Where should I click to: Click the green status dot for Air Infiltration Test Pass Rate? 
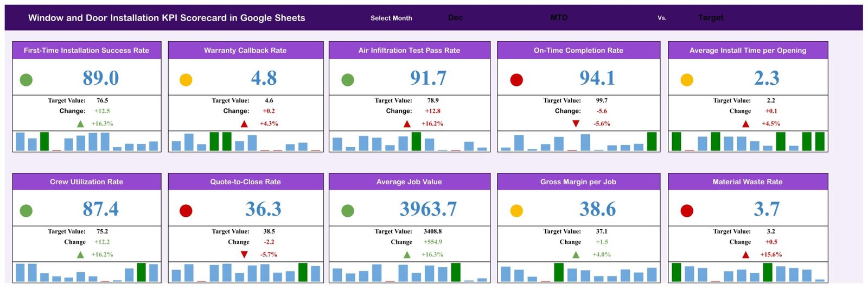(x=348, y=80)
